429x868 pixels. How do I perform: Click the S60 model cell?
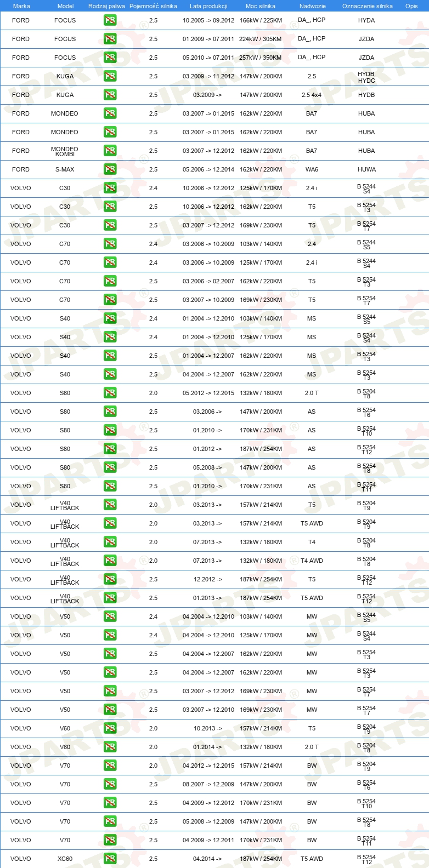tap(65, 393)
